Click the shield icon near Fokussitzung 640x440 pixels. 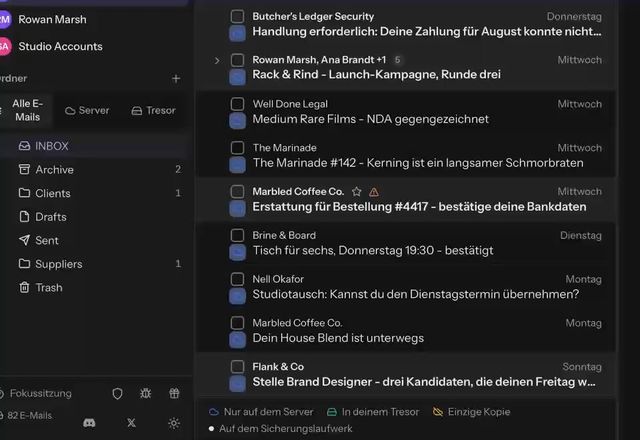118,393
